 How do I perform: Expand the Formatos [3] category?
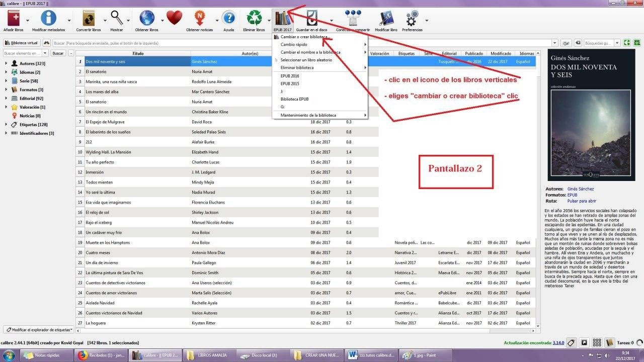point(6,89)
